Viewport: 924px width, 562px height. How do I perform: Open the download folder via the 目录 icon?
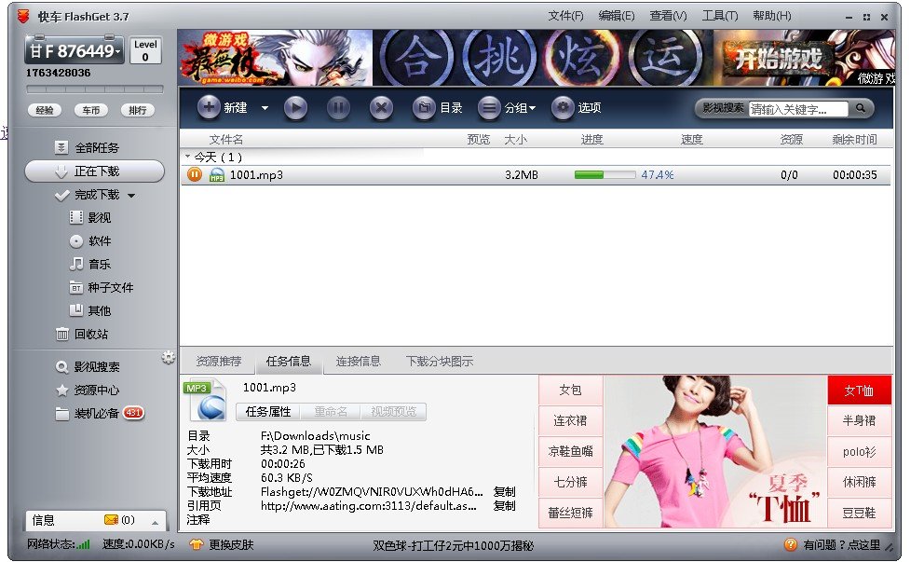(424, 108)
